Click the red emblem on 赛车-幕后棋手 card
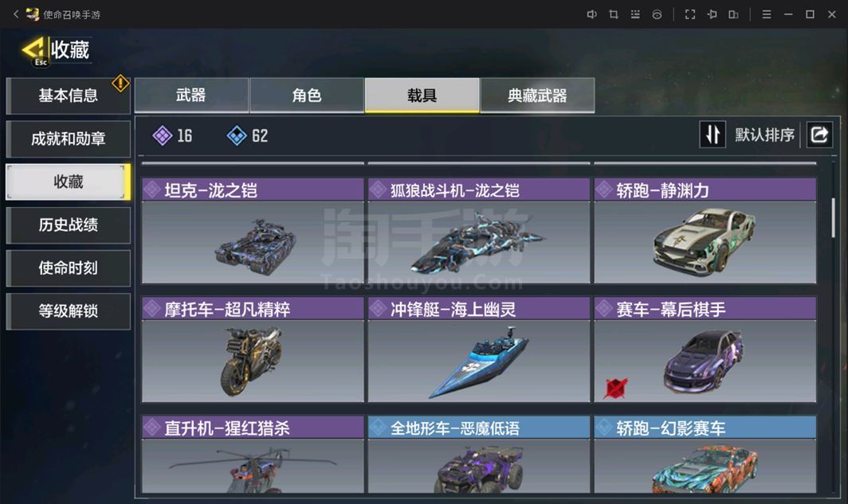This screenshot has height=504, width=848. 615,387
